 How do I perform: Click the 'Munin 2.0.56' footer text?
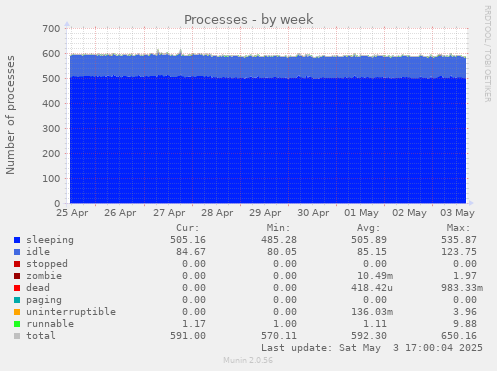[248, 360]
